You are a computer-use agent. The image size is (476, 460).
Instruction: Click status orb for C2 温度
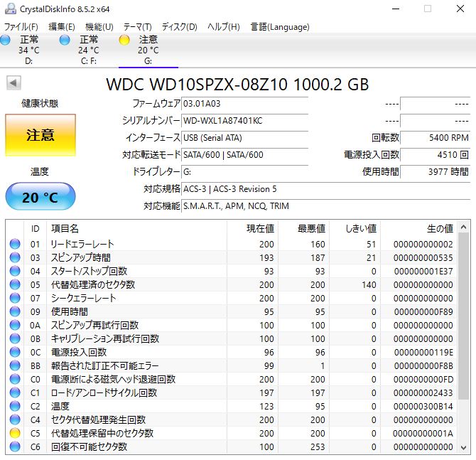[15, 406]
